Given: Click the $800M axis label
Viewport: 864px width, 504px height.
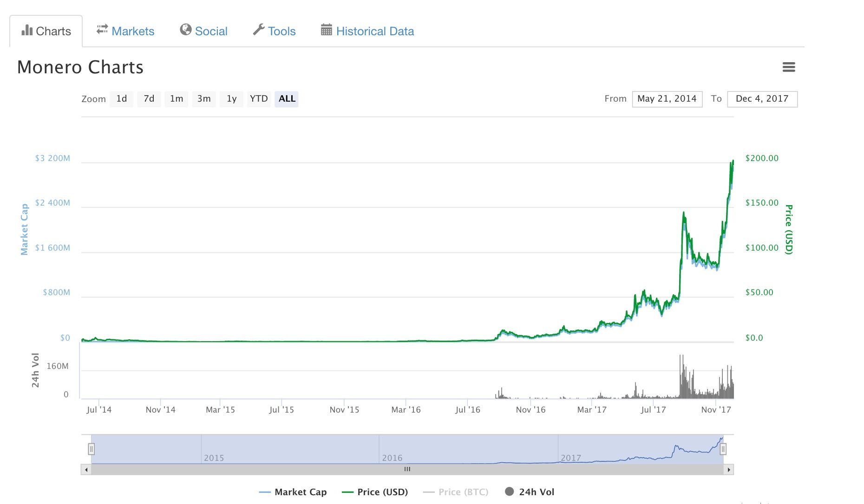Looking at the screenshot, I should click(56, 292).
